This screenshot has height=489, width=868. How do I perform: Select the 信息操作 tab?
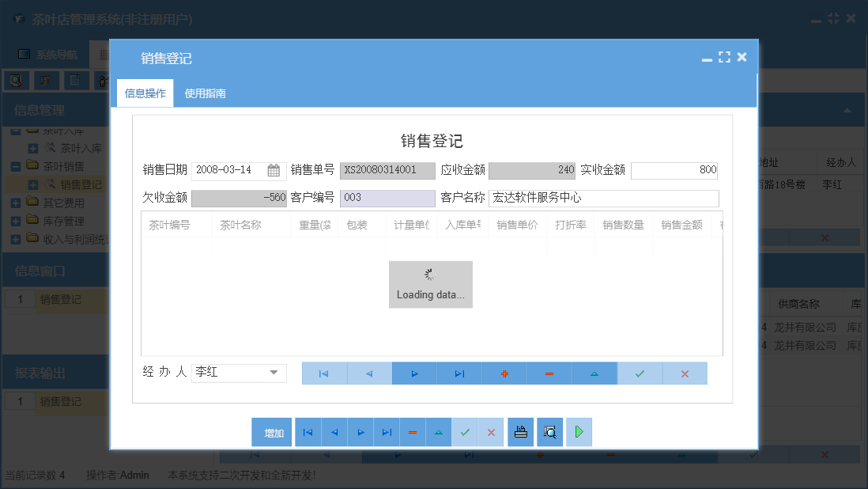pos(145,93)
